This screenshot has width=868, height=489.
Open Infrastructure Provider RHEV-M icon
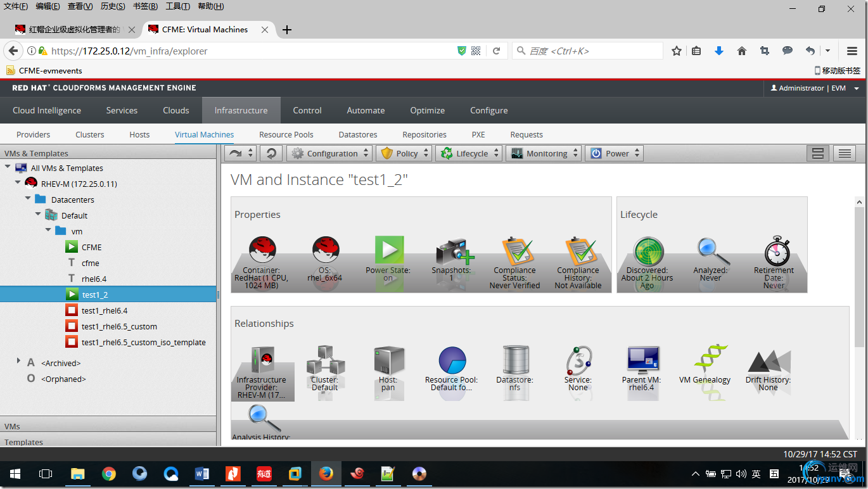click(262, 360)
